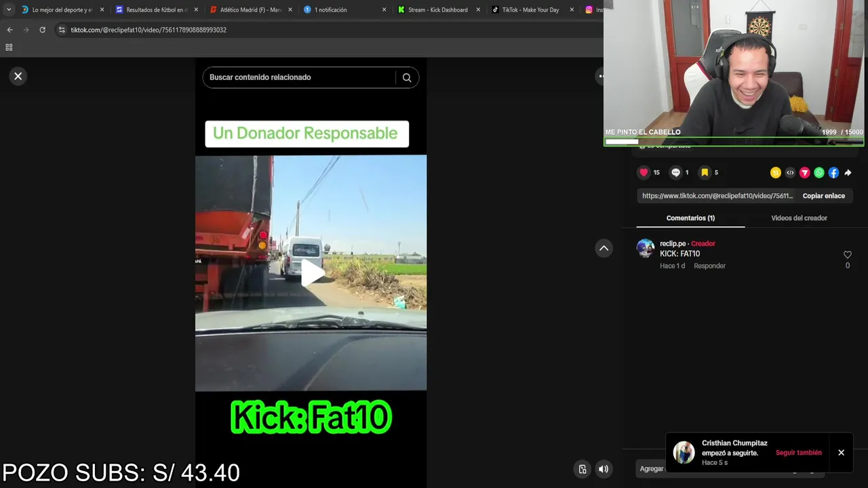Go back with browser back arrow

point(9,30)
